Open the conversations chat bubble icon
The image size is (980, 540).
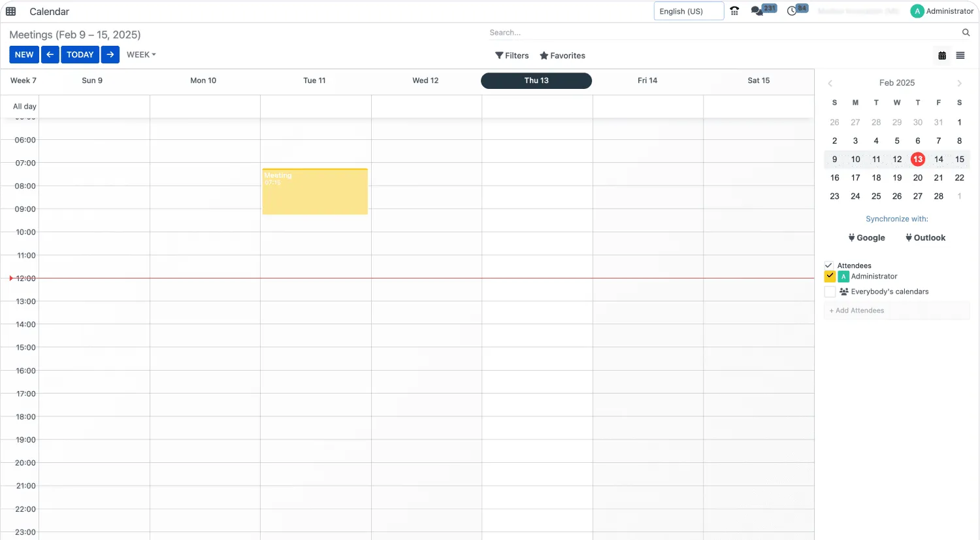point(757,11)
